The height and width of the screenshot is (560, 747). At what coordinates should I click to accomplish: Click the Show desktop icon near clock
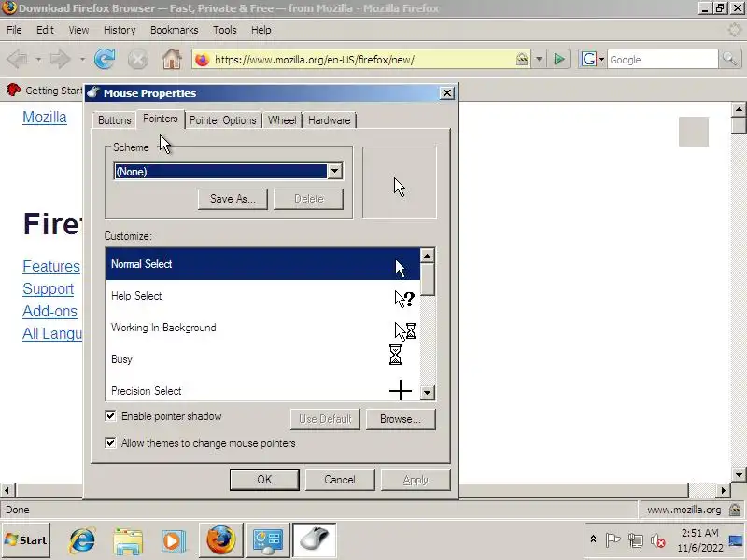click(737, 540)
